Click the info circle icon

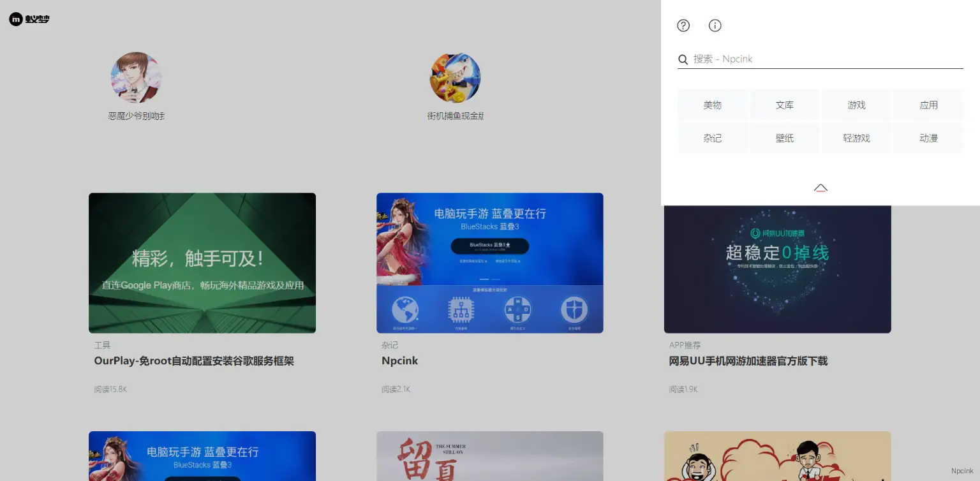[x=715, y=26]
